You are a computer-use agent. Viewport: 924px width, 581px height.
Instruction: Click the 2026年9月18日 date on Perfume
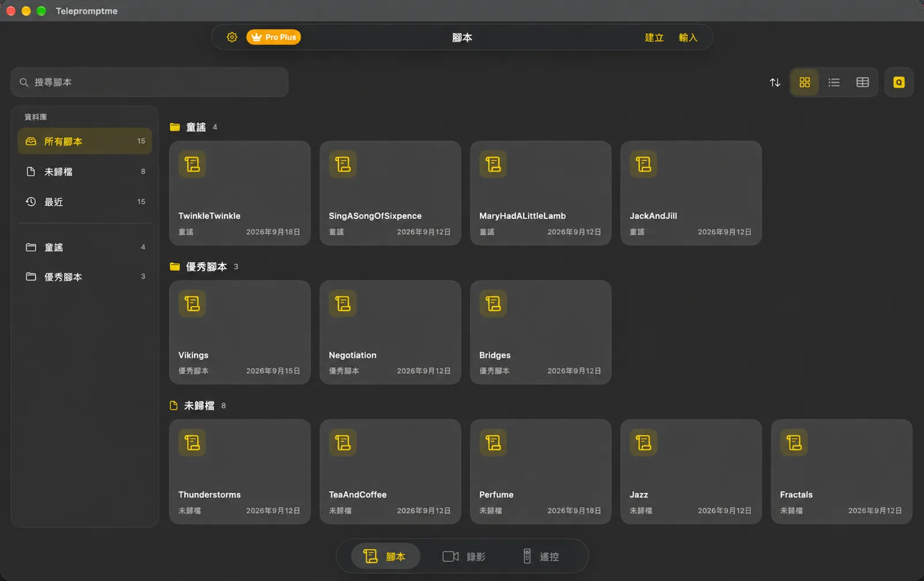pyautogui.click(x=574, y=511)
